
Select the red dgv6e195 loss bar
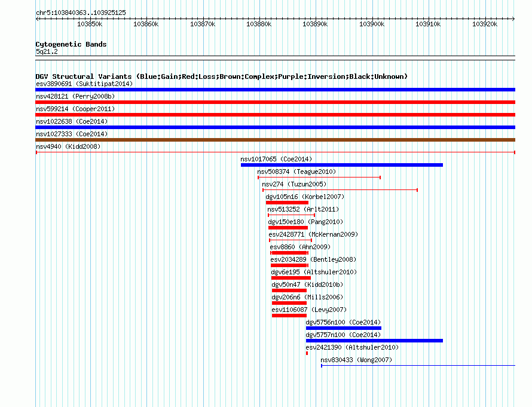[x=291, y=278]
